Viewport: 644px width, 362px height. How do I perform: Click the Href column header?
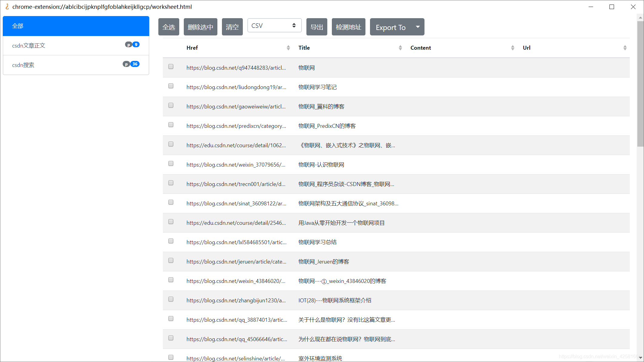192,48
